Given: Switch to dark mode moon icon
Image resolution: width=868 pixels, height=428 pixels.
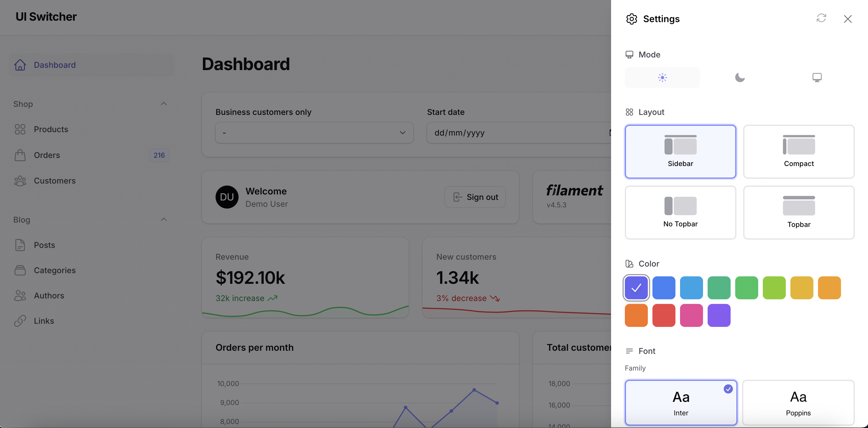Looking at the screenshot, I should pos(740,78).
